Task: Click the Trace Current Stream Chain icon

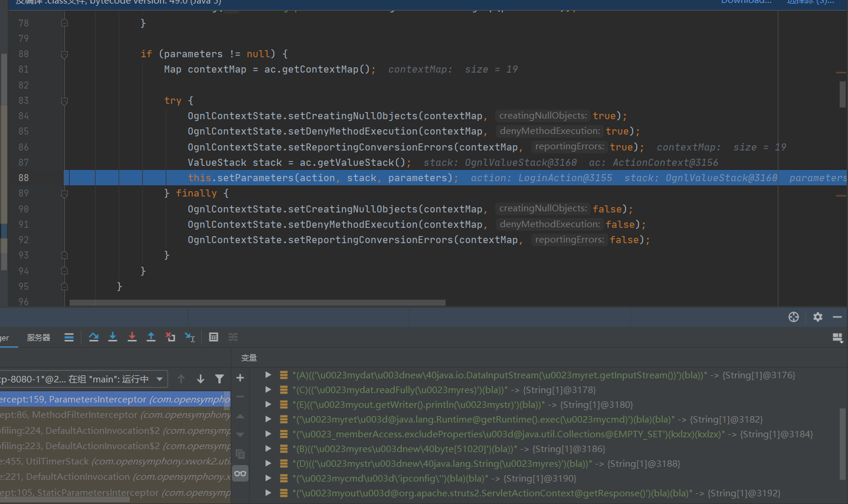Action: (233, 337)
